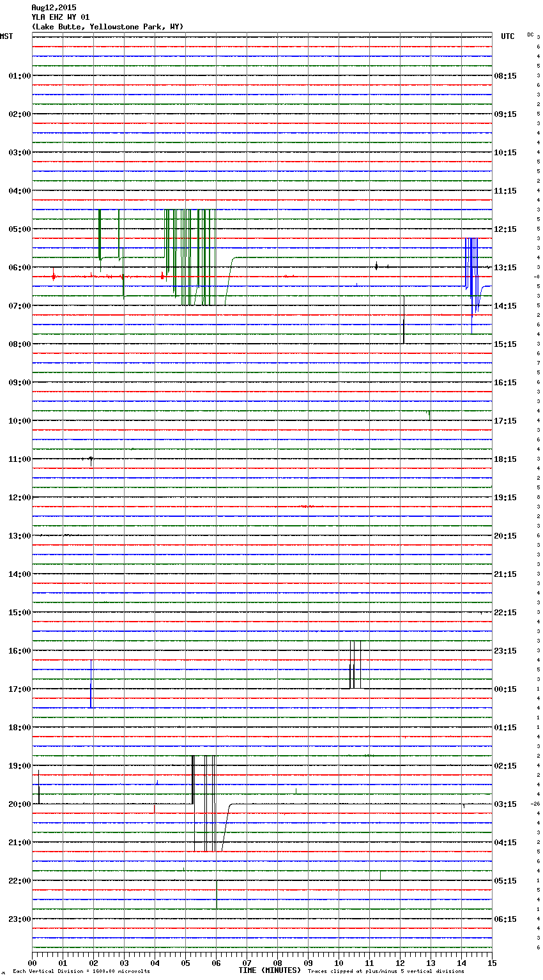Click the date label Aug12,2015
543x980 pixels.
click(54, 8)
